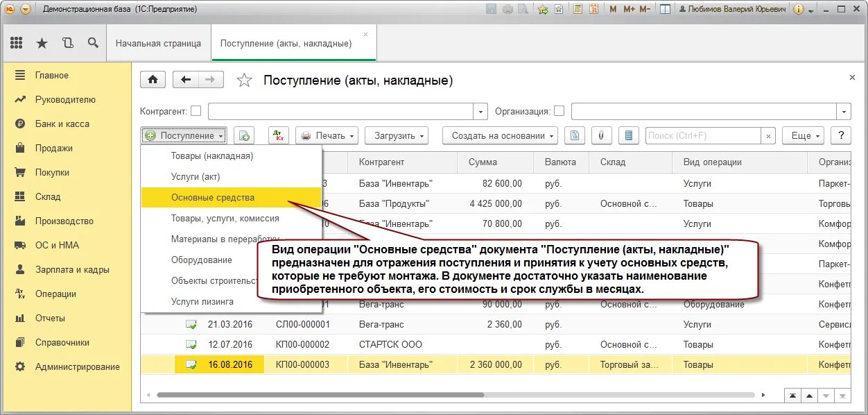Select Услуги лизинга menu entry

232,302
